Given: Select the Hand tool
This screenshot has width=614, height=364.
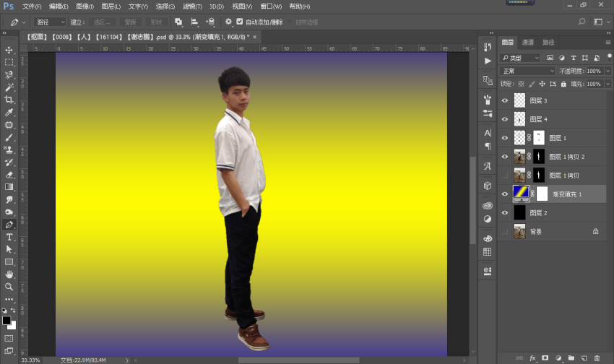Looking at the screenshot, I should (x=9, y=274).
